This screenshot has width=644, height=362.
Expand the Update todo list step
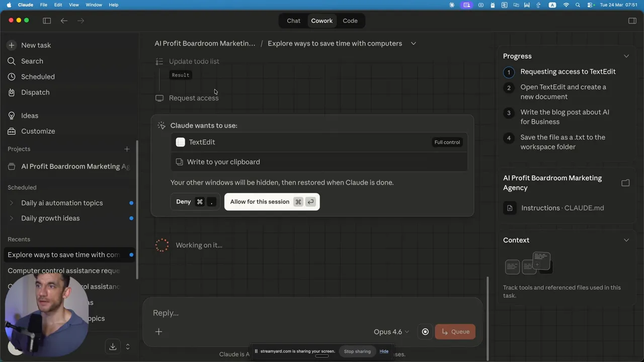tap(194, 61)
